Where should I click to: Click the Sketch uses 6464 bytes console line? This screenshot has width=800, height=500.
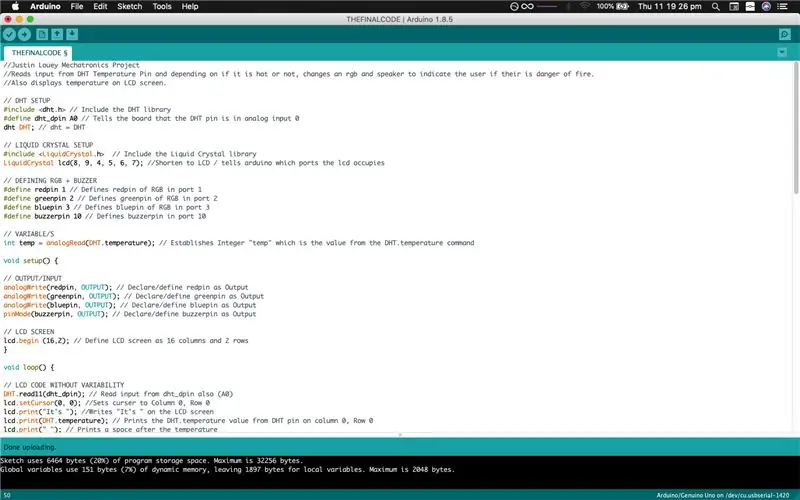coord(152,461)
